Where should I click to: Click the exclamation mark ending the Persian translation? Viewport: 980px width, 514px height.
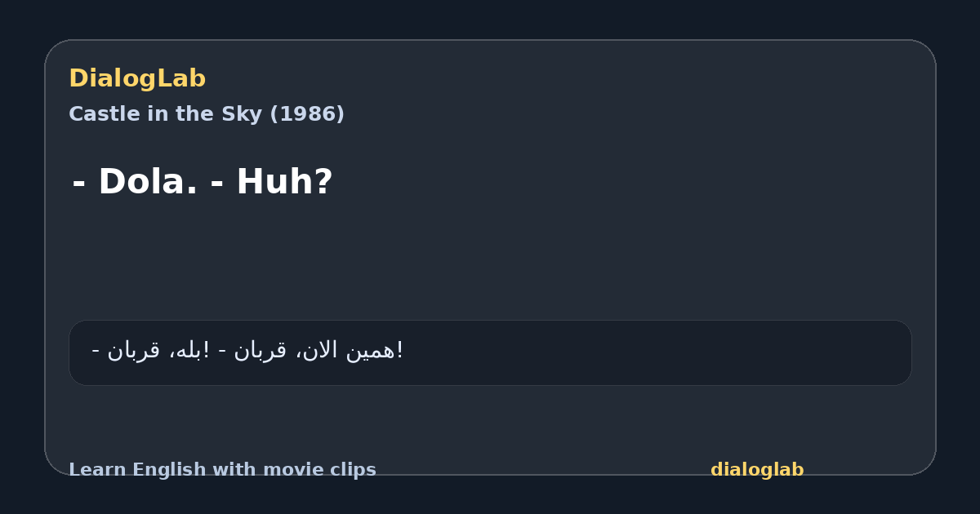400,350
